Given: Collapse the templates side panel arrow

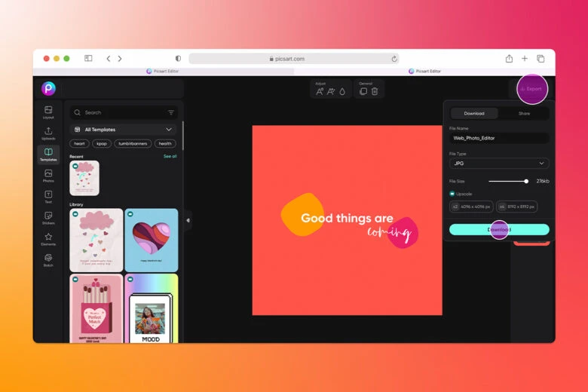Looking at the screenshot, I should point(188,220).
